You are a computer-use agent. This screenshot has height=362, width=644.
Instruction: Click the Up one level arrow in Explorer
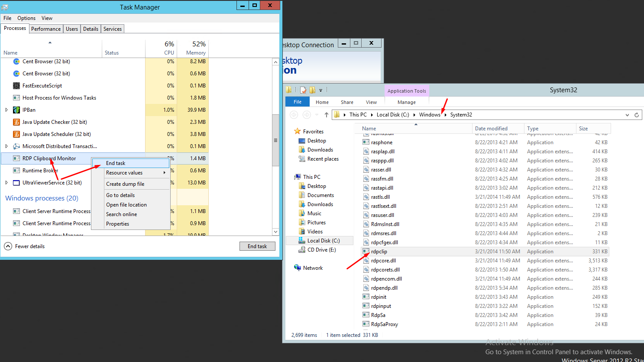click(x=327, y=115)
